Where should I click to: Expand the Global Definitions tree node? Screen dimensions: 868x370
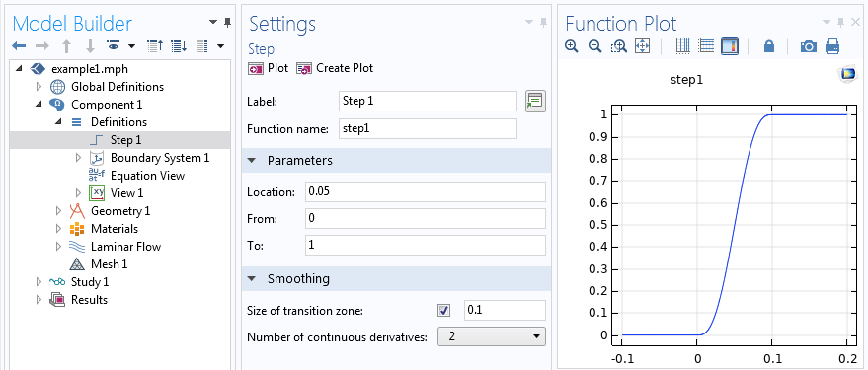tap(39, 87)
